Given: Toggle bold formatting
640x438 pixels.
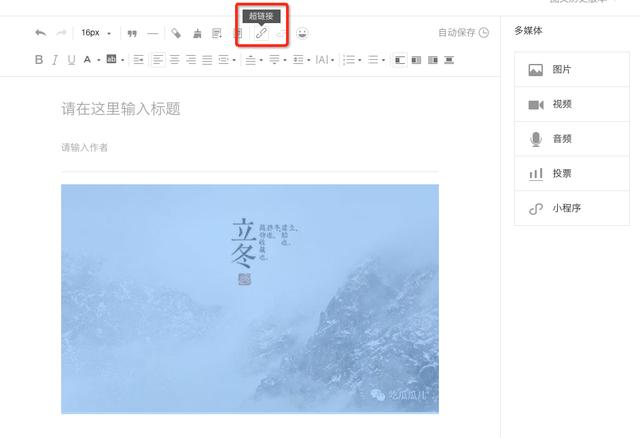Looking at the screenshot, I should click(x=39, y=60).
